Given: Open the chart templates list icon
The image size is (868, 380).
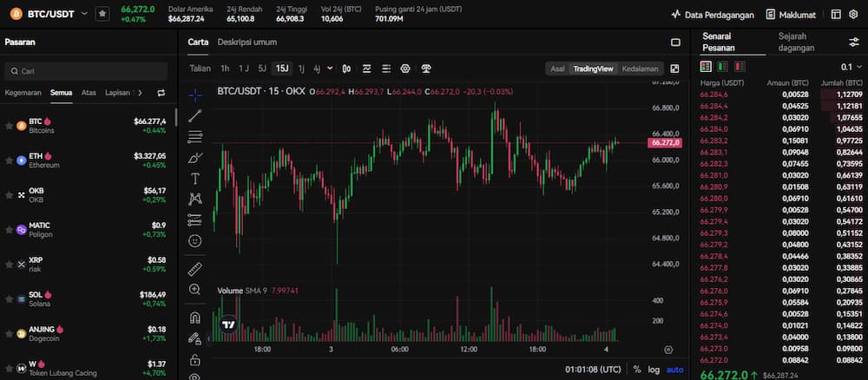Looking at the screenshot, I should tap(386, 69).
